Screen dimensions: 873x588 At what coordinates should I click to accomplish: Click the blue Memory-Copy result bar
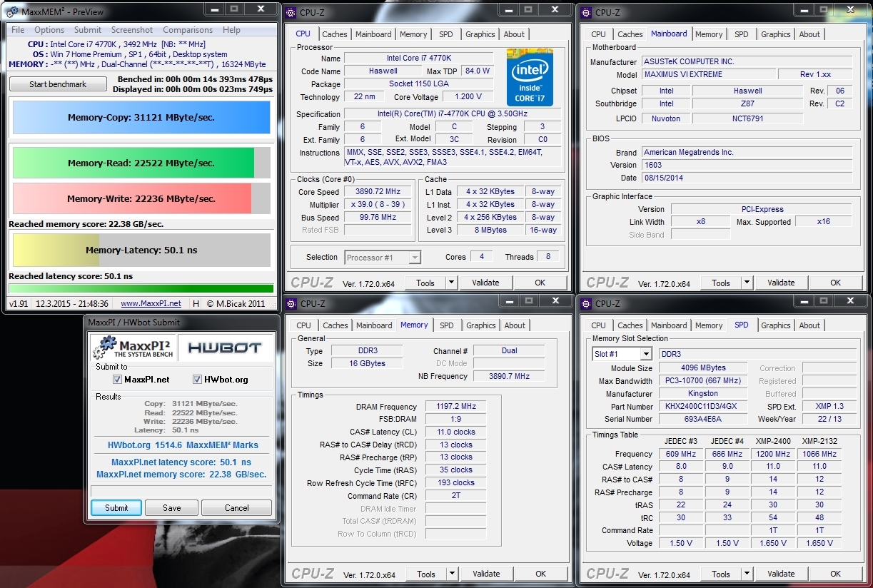click(x=141, y=118)
